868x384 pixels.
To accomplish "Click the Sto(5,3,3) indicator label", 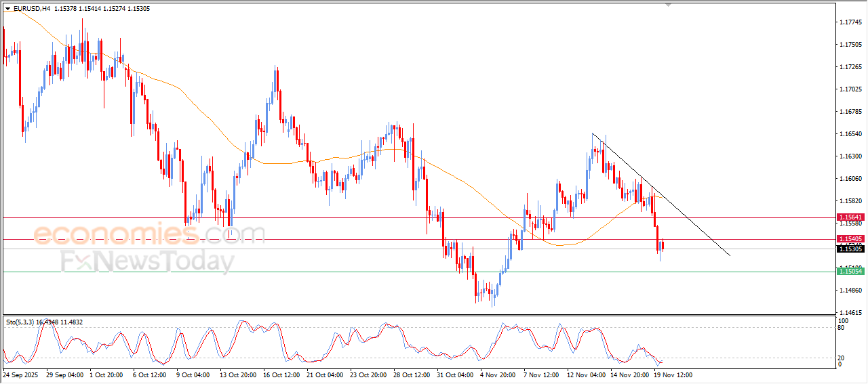I will (x=20, y=322).
